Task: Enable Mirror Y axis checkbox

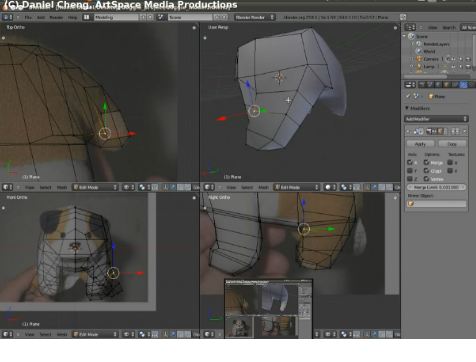Action: [410, 171]
